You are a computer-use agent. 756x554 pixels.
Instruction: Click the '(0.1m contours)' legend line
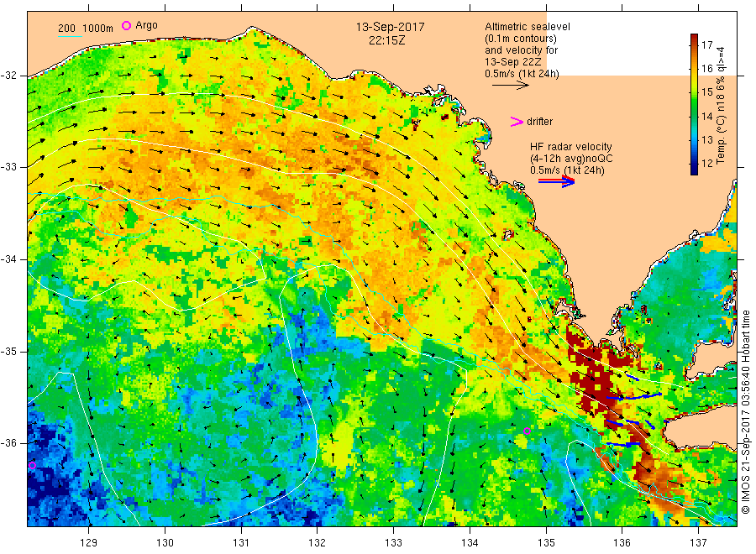pos(520,39)
